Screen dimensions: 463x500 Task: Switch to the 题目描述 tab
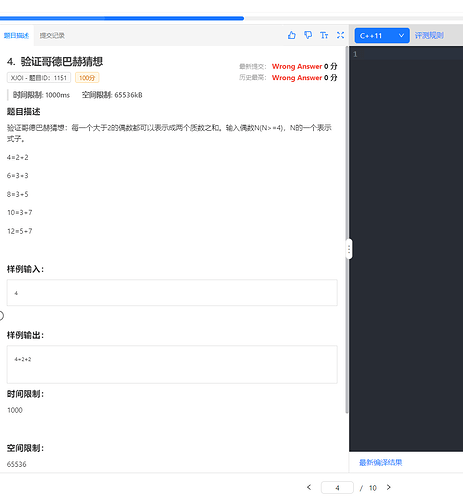[16, 35]
